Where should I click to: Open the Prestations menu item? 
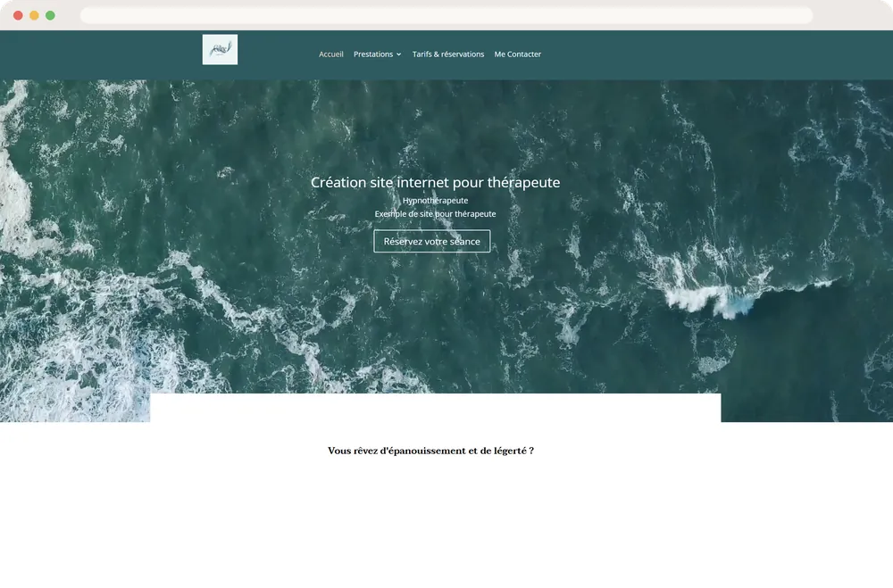373,54
